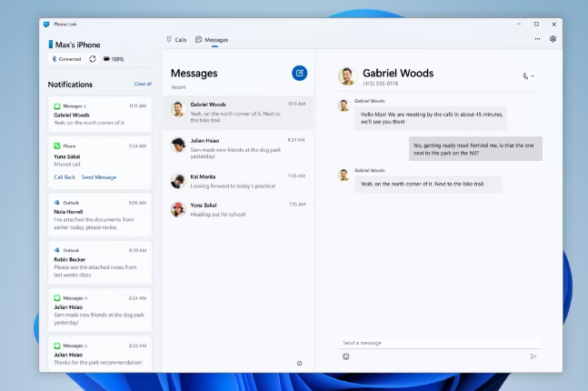The height and width of the screenshot is (391, 588).
Task: Clear all notifications
Action: click(143, 84)
